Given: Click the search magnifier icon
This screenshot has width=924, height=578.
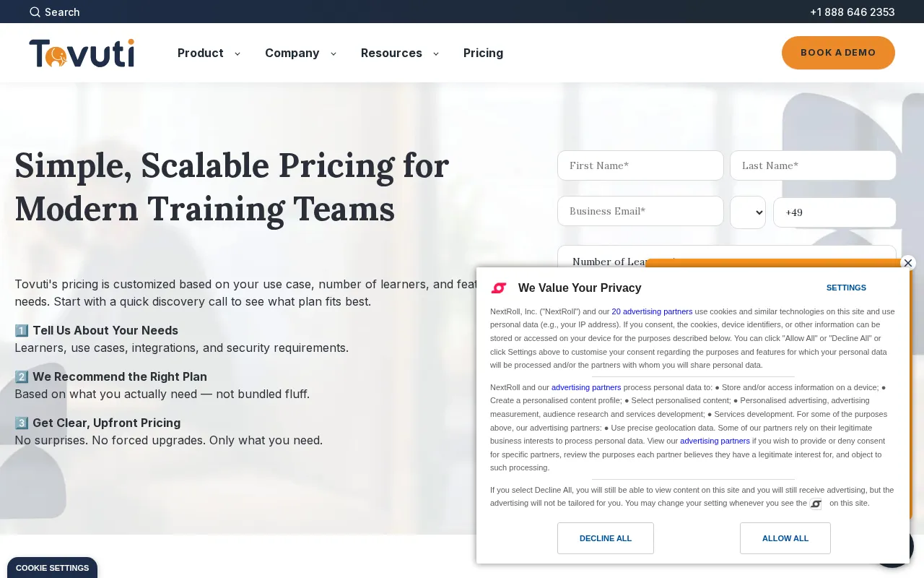Looking at the screenshot, I should [x=35, y=12].
